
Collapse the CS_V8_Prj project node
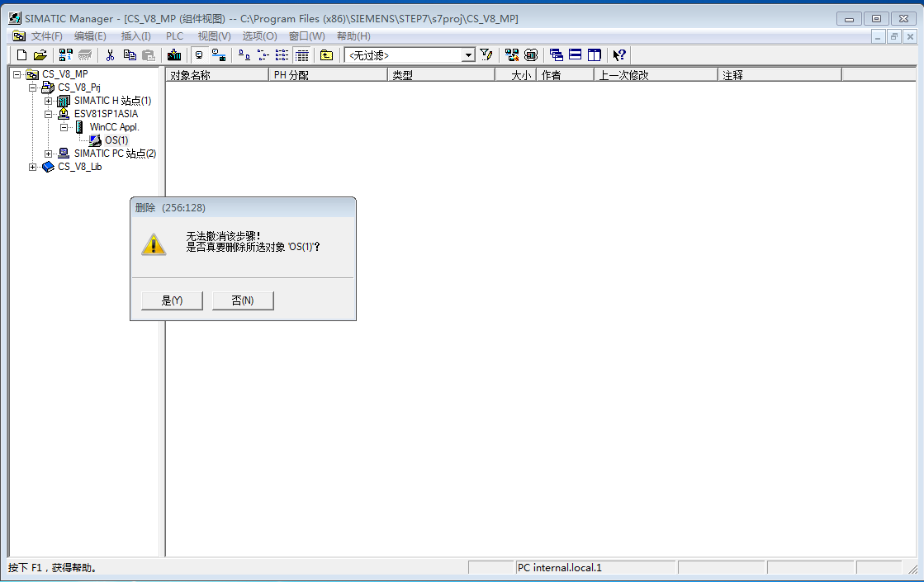[33, 88]
